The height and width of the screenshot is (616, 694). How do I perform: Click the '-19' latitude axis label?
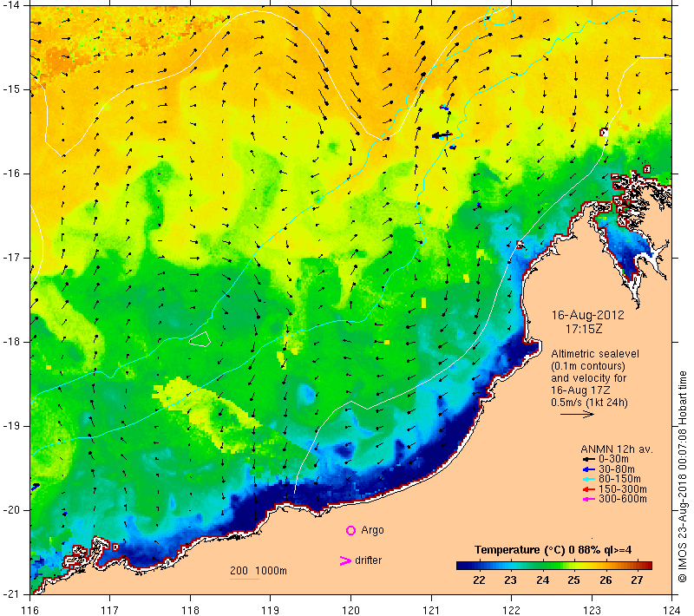pos(11,426)
